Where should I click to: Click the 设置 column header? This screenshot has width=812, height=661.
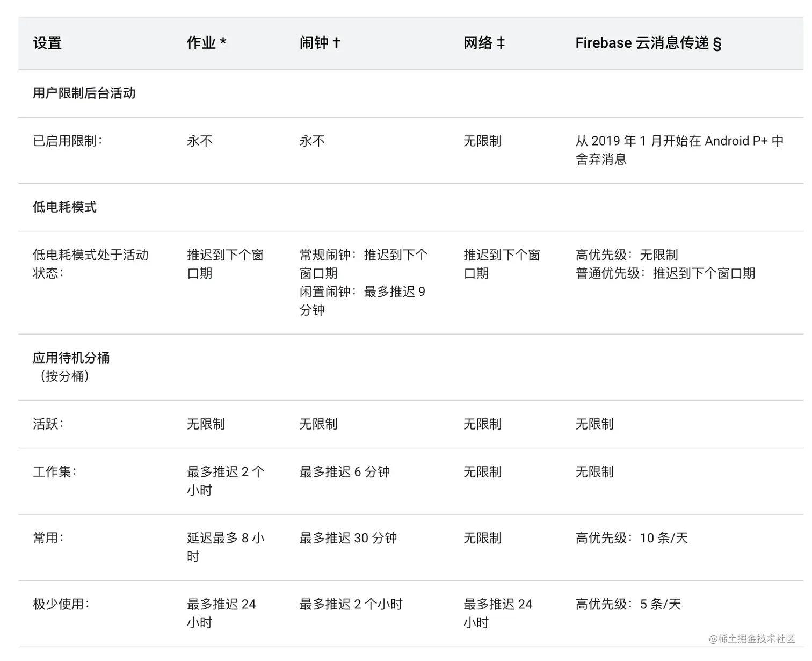(47, 43)
